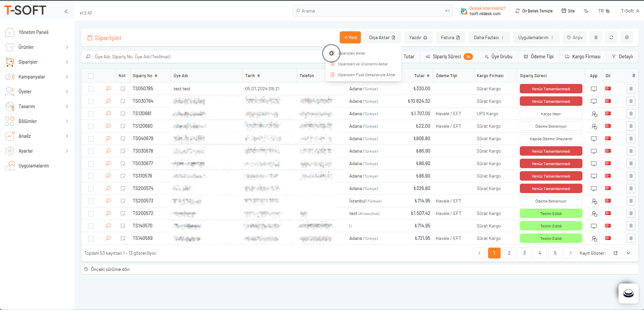Select the checkbox for order TS030784
The width and height of the screenshot is (644, 310).
click(91, 101)
